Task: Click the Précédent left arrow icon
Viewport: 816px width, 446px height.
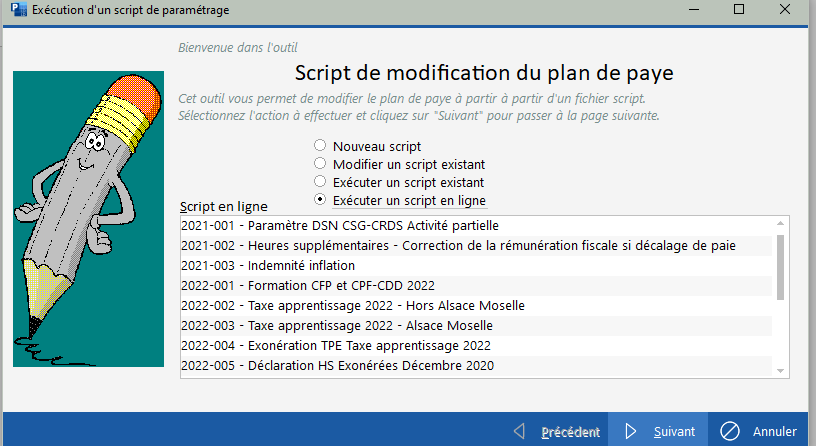Action: point(519,431)
